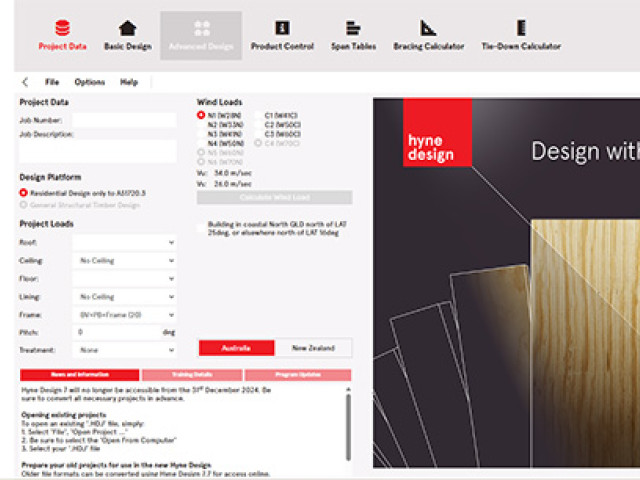Select the Advanced Design toolbar icon
Screen dimensions: 640x480
pyautogui.click(x=201, y=28)
